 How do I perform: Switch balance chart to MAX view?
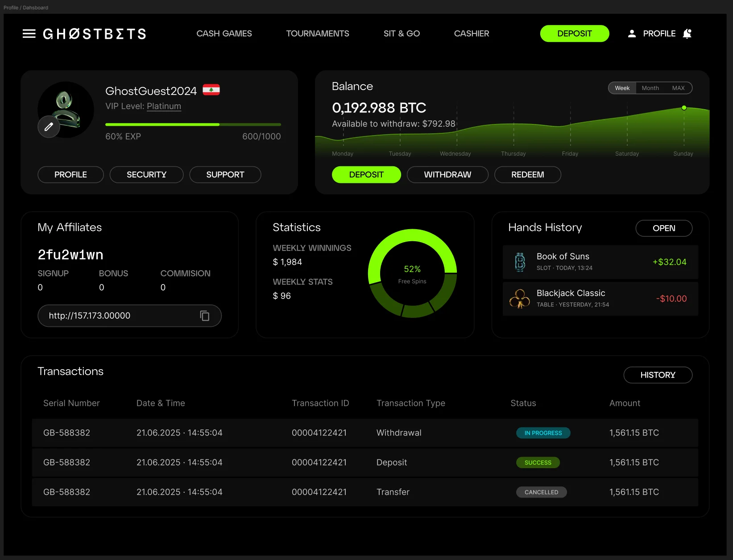pos(678,88)
